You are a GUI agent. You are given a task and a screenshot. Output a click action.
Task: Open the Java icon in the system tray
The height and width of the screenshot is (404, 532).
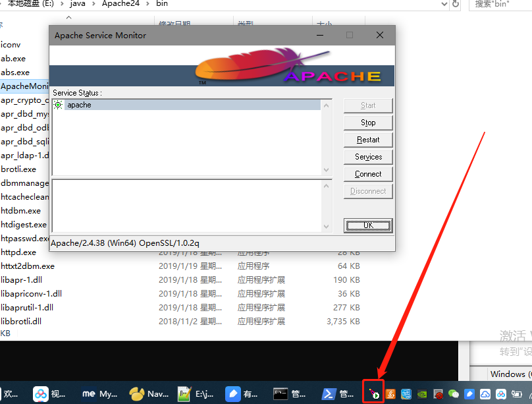coord(391,393)
